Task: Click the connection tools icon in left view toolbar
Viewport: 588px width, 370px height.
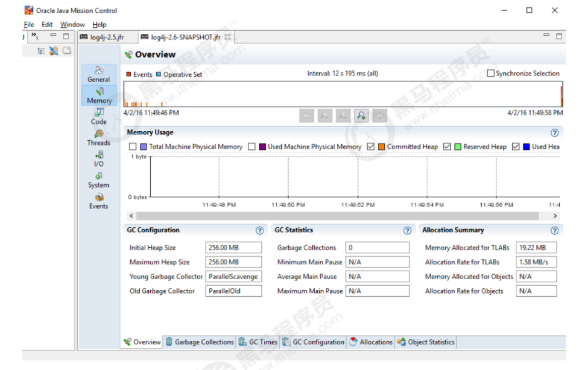Action: tap(54, 50)
